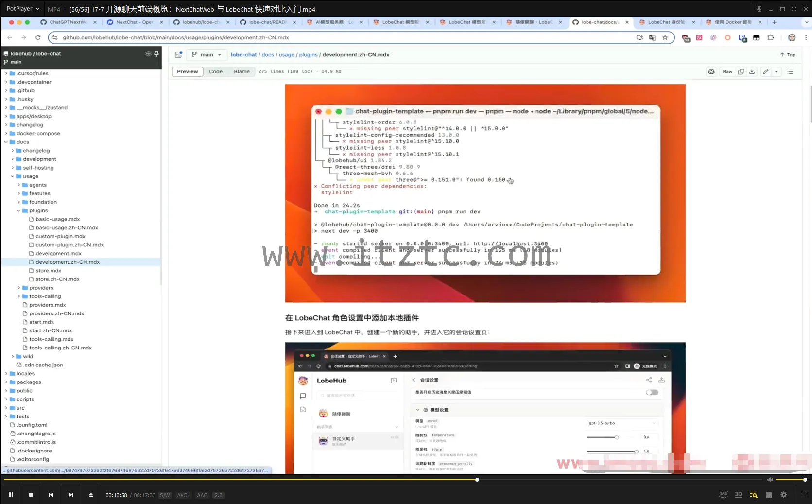Open PotPlayer subtitle search icon

(753, 495)
